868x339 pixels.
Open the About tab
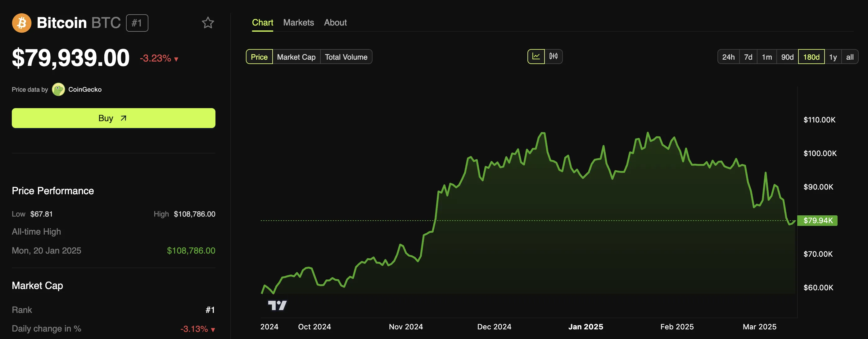(335, 23)
